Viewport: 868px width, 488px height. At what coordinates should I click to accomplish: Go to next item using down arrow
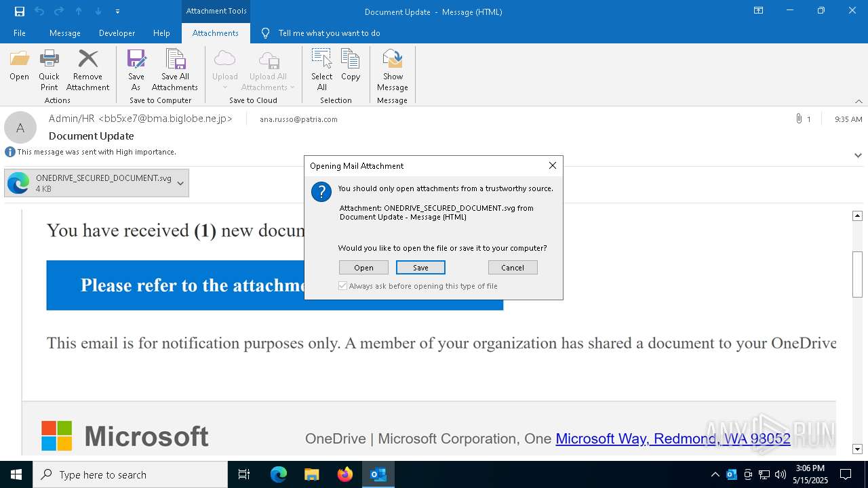click(98, 11)
